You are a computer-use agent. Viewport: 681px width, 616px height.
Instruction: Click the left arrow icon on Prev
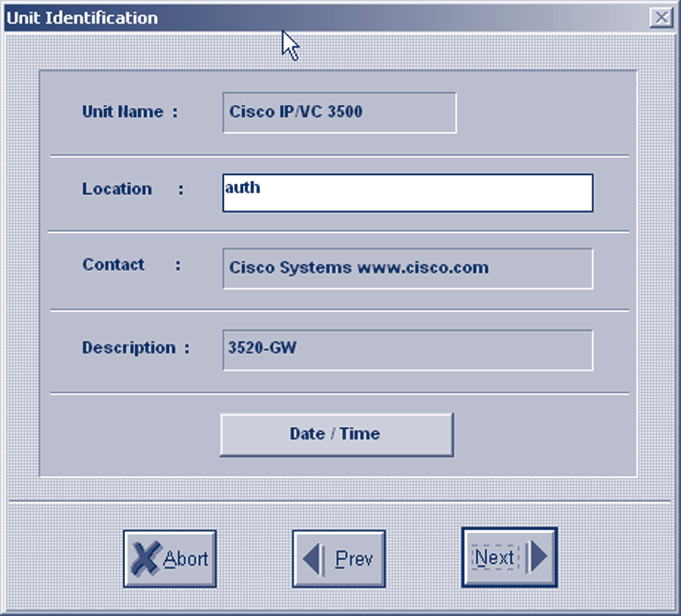point(311,559)
